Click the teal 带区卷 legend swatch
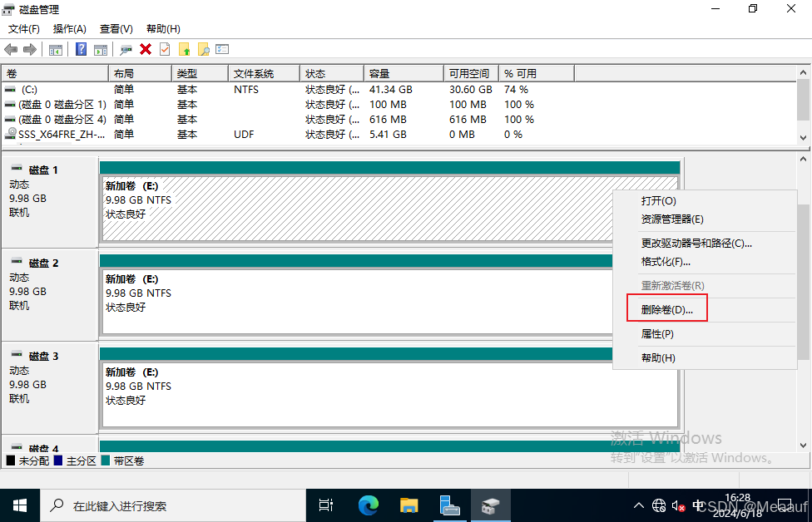812x522 pixels. [106, 460]
